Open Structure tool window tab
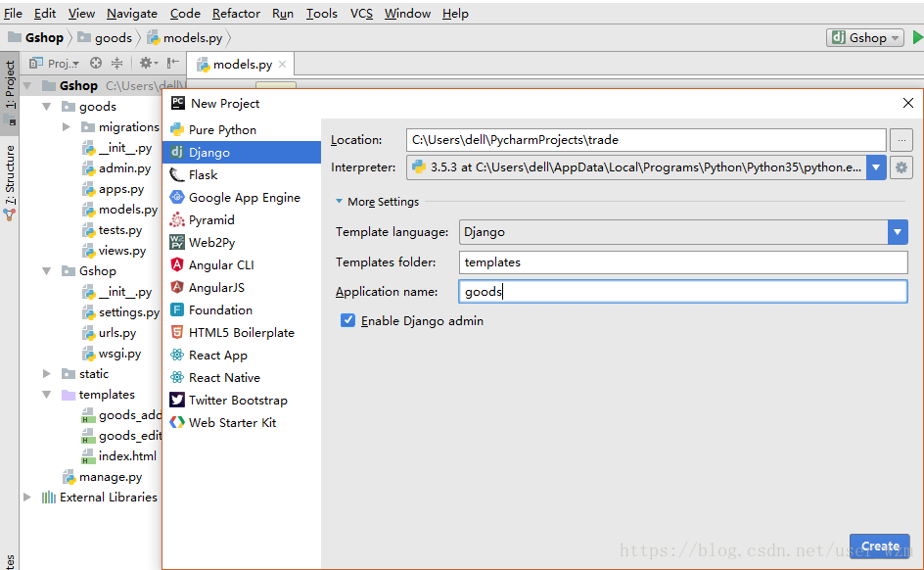Viewport: 924px width, 570px height. (10, 183)
